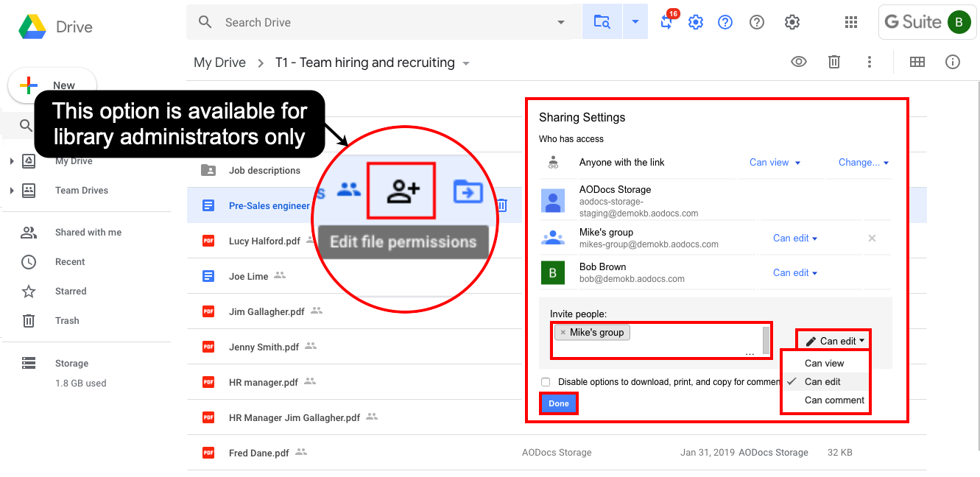
Task: Open Trash in the sidebar
Action: [67, 321]
